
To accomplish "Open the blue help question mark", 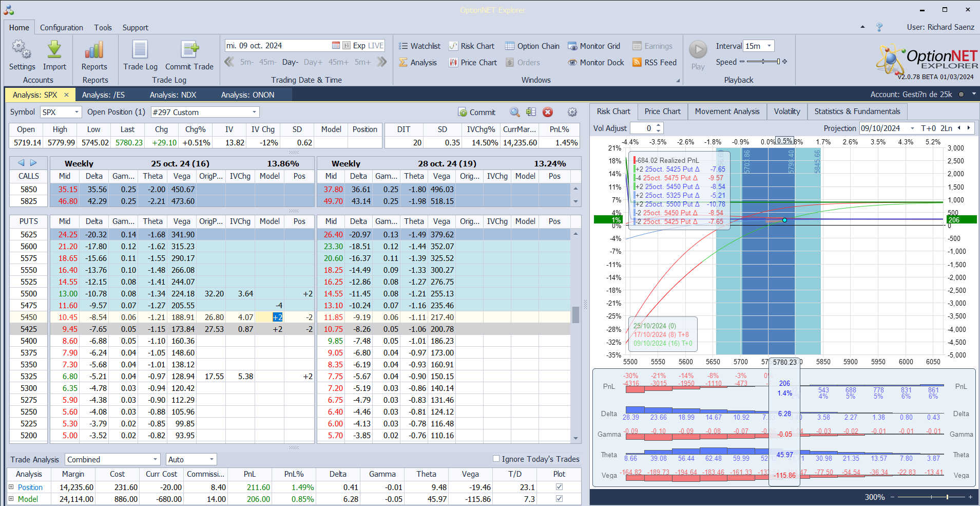I will click(x=879, y=27).
